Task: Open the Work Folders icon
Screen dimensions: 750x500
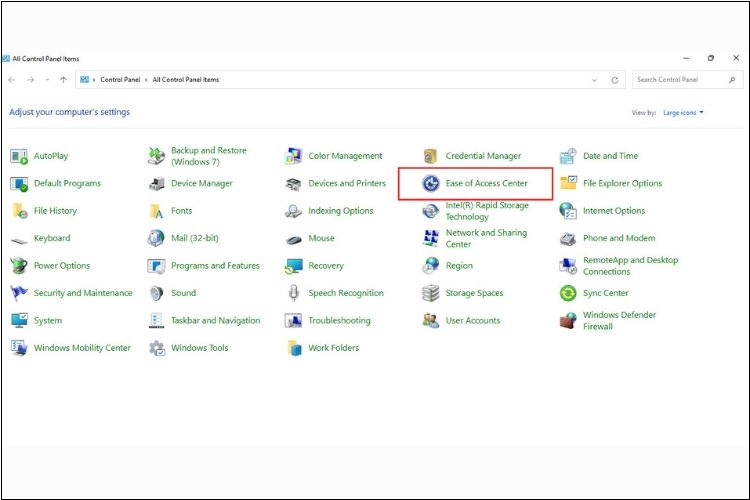Action: coord(294,348)
